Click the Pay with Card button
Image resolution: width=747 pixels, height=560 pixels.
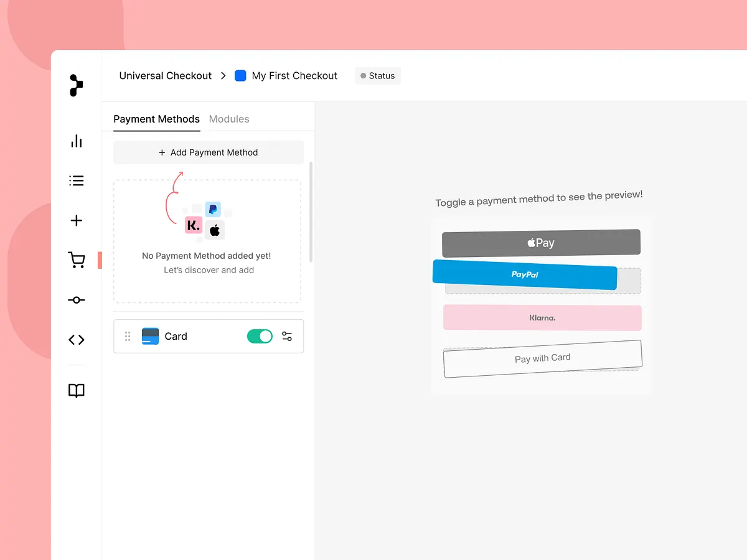[x=542, y=358]
